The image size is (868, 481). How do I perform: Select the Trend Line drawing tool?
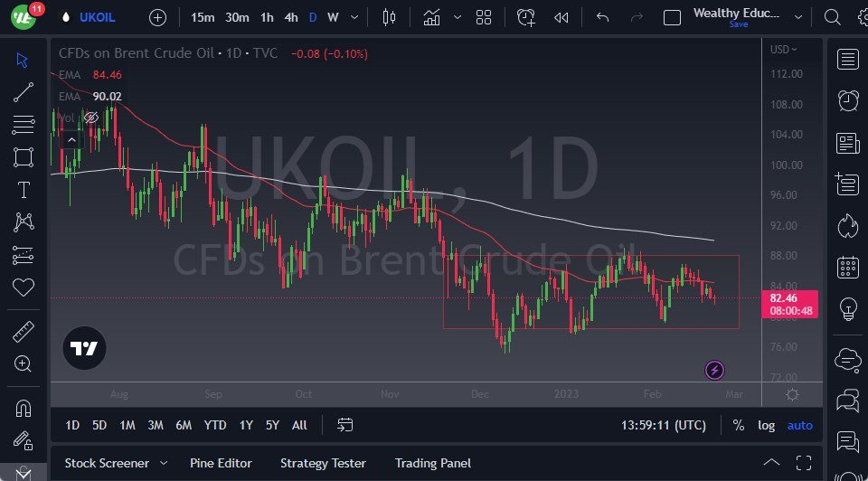[x=24, y=92]
